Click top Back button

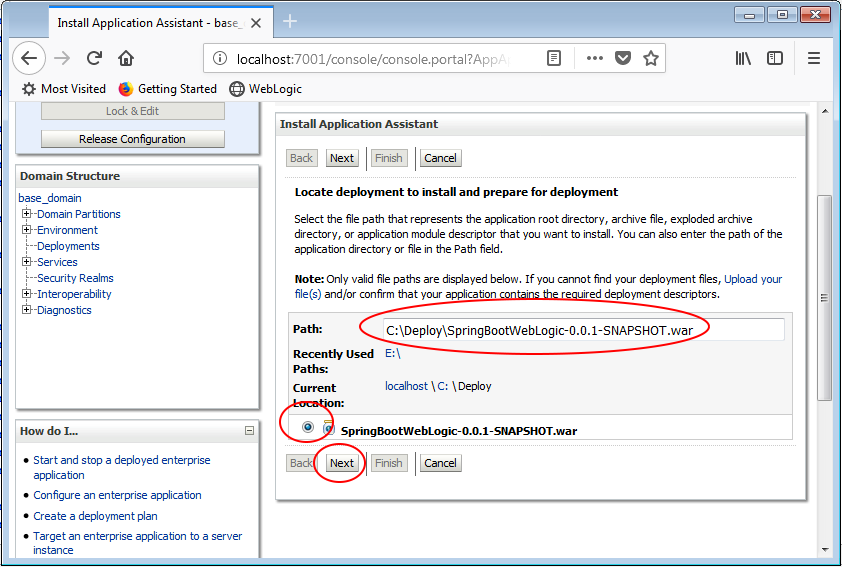[x=301, y=158]
